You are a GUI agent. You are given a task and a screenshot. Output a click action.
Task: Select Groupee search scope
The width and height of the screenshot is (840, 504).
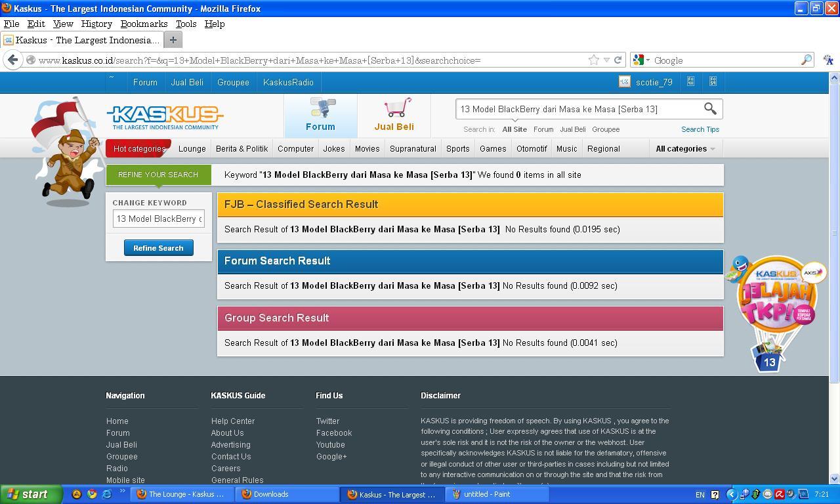606,129
